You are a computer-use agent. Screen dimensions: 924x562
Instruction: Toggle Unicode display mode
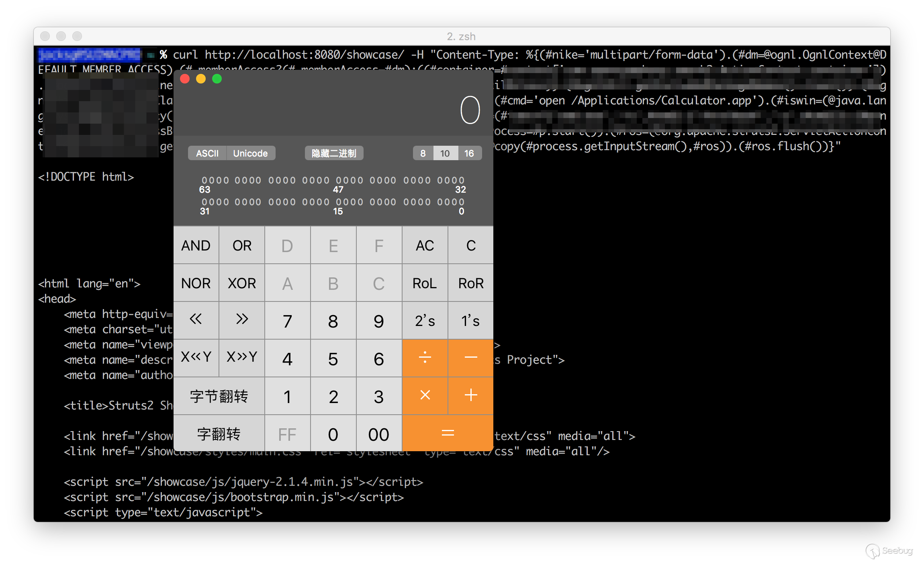click(x=250, y=153)
